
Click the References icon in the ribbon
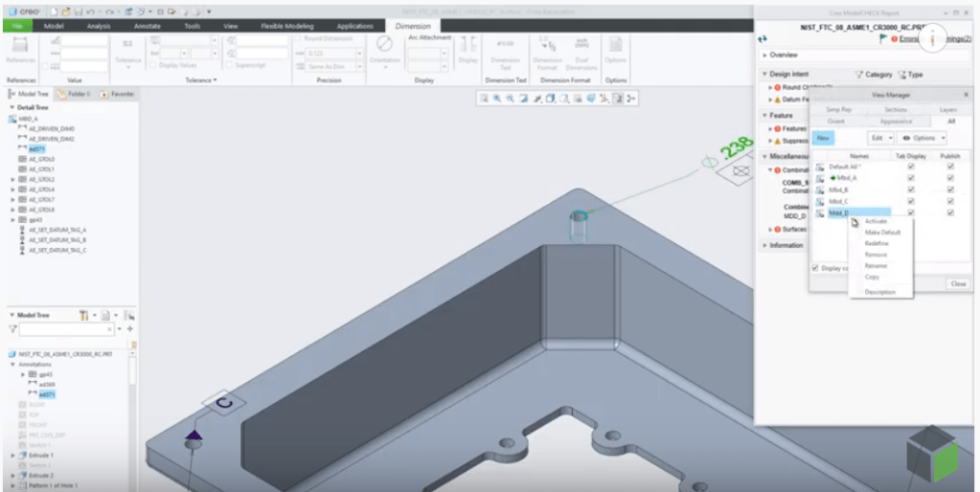tap(21, 48)
